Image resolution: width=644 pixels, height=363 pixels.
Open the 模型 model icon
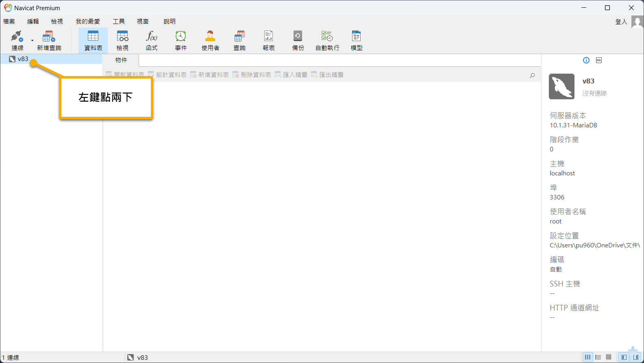click(357, 40)
